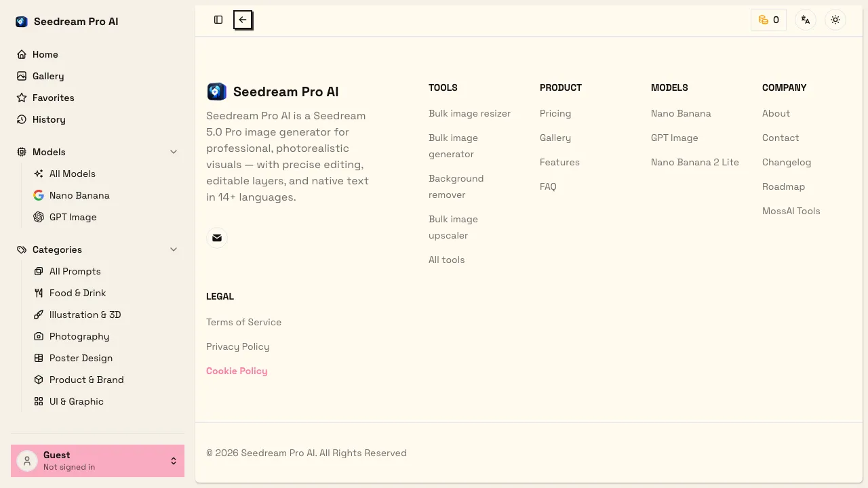The width and height of the screenshot is (868, 488).
Task: Click the back arrow button
Action: coord(243,20)
